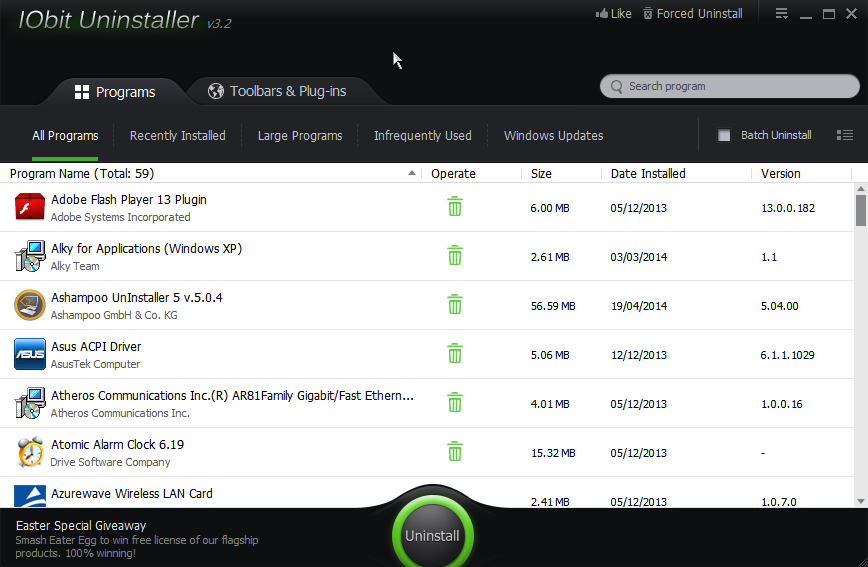Select Atheros Communications AR81Family entry name
Screen dimensions: 868x567
(232, 395)
